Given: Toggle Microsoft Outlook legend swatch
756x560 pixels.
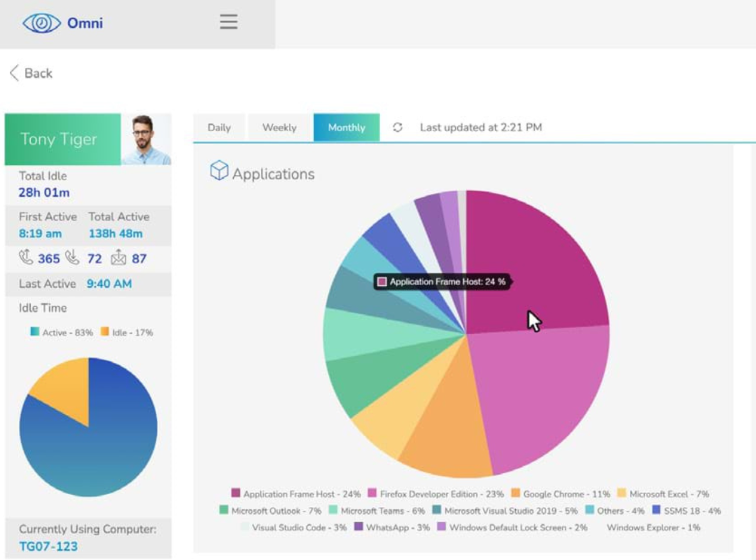Looking at the screenshot, I should click(224, 510).
